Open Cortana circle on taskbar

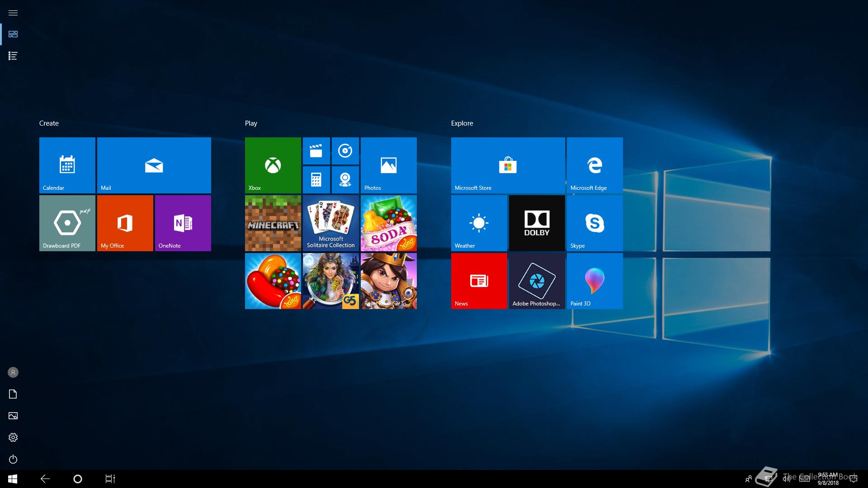coord(78,479)
